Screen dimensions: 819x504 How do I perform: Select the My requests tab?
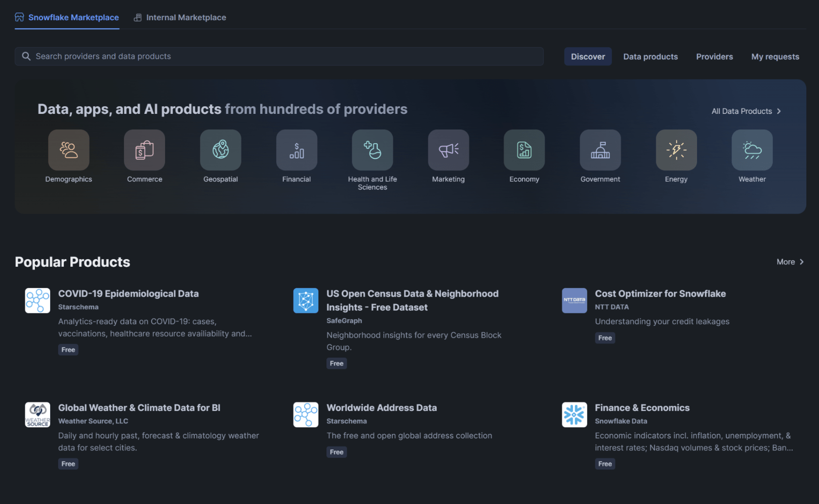775,57
